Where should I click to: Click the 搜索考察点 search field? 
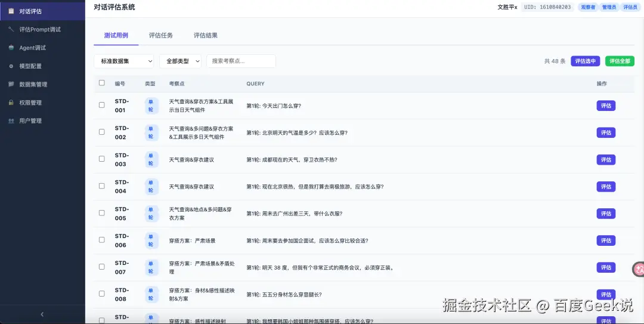241,61
